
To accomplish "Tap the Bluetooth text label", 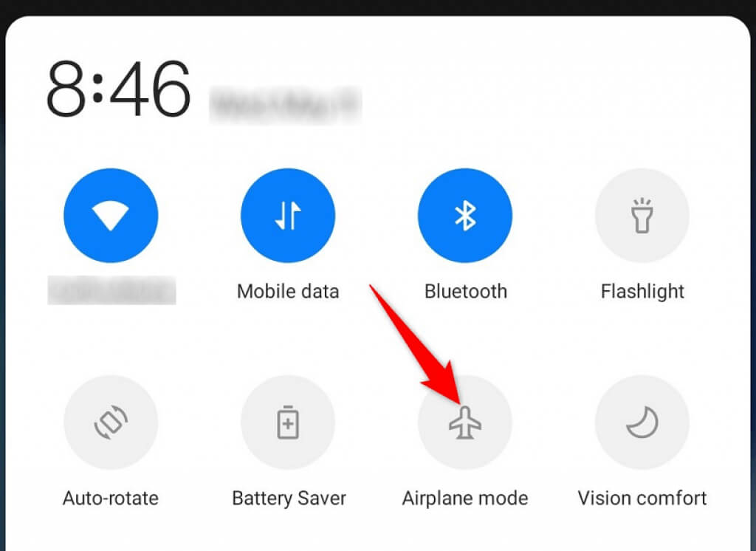I will (x=466, y=292).
